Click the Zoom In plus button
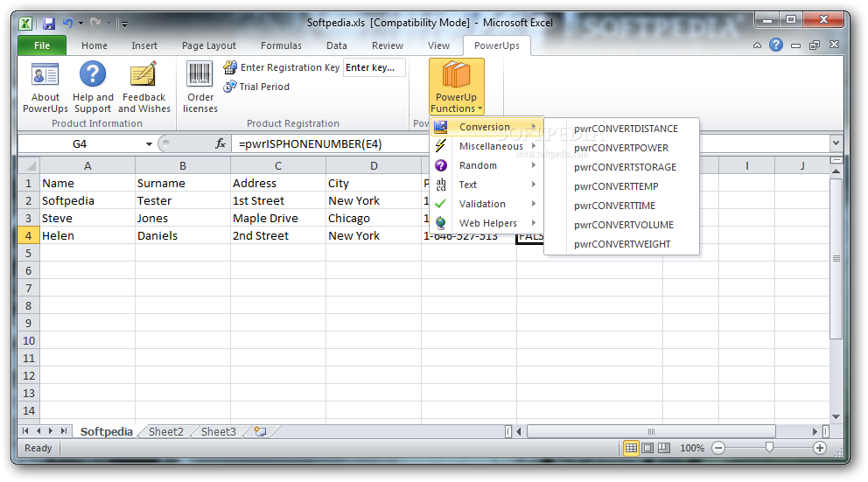The width and height of the screenshot is (868, 482). (x=820, y=448)
